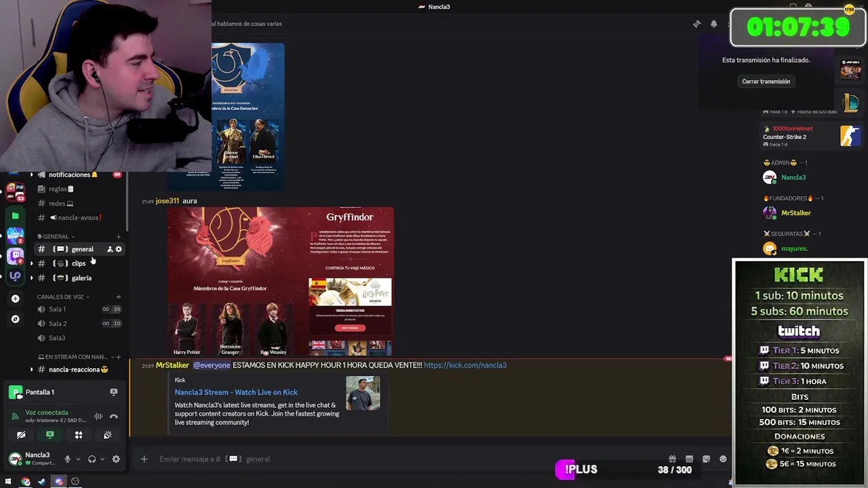The image size is (868, 488).
Task: Open attachment plus button in message bar
Action: 144,459
